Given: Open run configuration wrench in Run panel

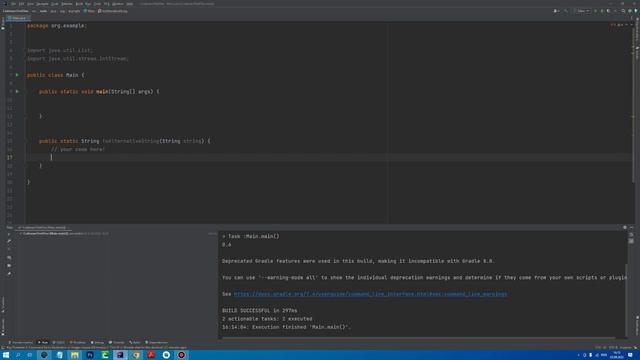Looking at the screenshot, I should [9, 241].
